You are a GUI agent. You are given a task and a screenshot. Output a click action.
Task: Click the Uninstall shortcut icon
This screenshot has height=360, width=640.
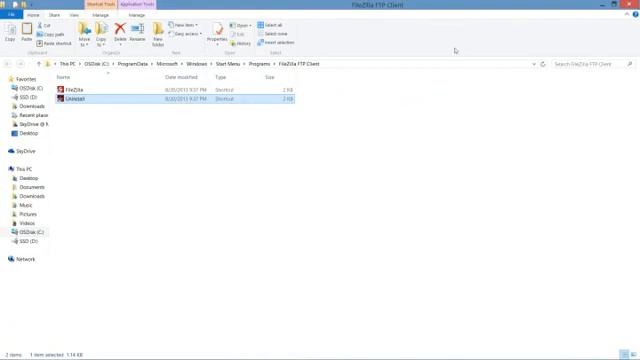[x=60, y=98]
